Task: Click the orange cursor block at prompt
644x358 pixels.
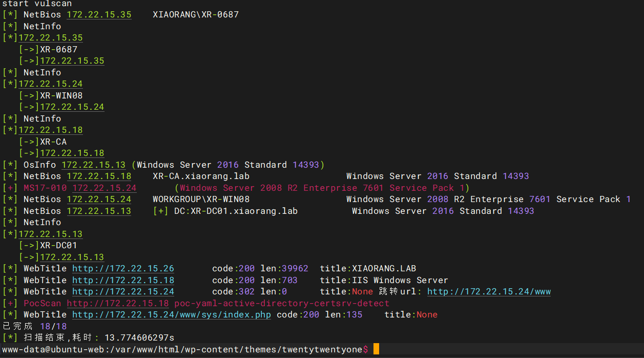Action: [376, 350]
